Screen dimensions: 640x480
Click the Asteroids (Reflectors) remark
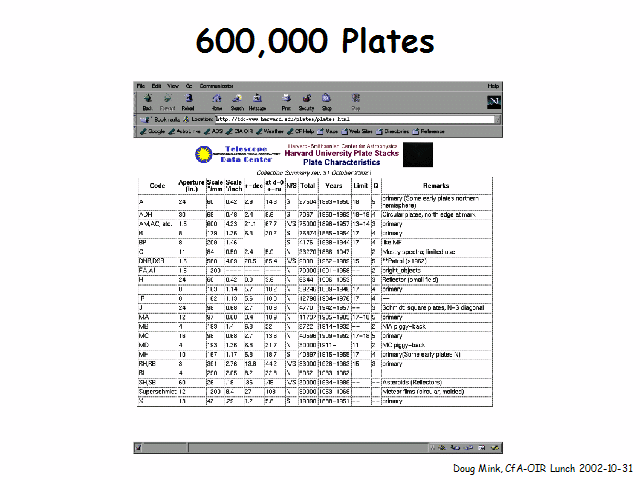tap(412, 383)
